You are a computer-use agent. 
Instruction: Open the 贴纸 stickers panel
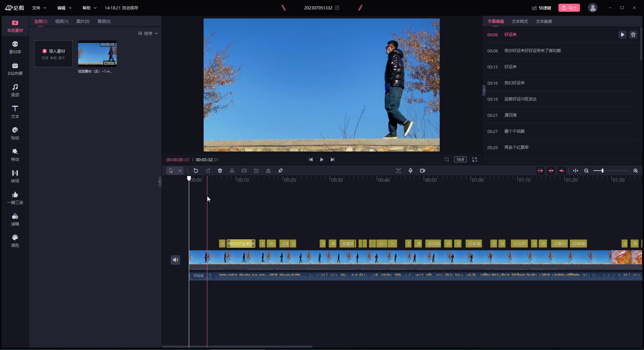15,133
